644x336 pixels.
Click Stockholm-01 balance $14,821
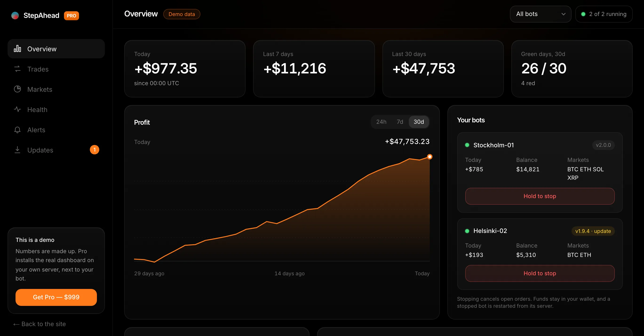[x=528, y=169]
